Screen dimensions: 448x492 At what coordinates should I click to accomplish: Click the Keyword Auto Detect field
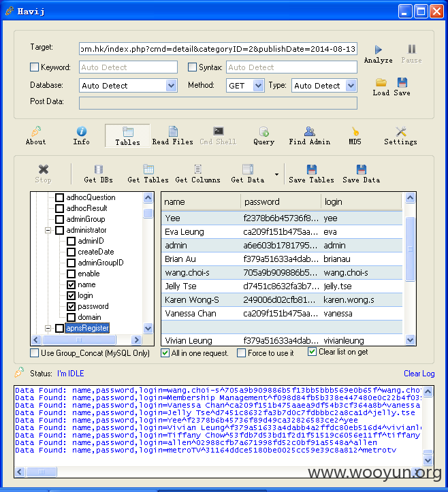(128, 67)
